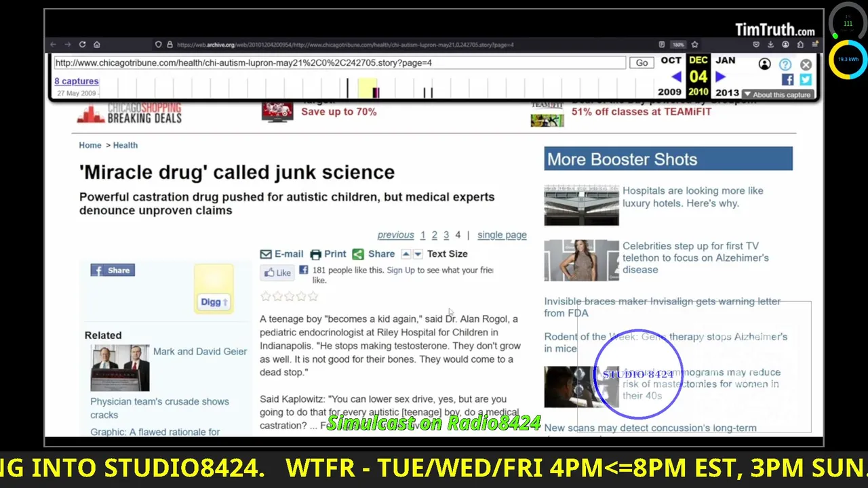Open Invisalign warning letter from FDA link
The width and height of the screenshot is (868, 488).
663,307
